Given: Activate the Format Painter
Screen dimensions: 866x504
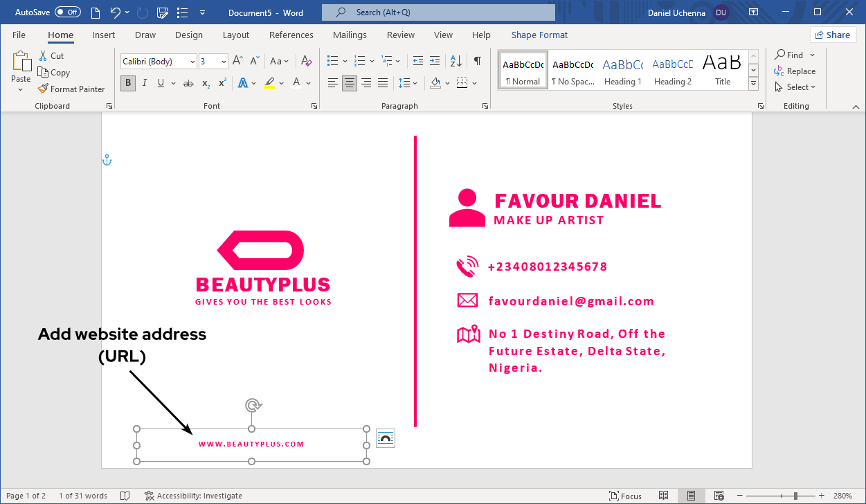Looking at the screenshot, I should pos(72,89).
